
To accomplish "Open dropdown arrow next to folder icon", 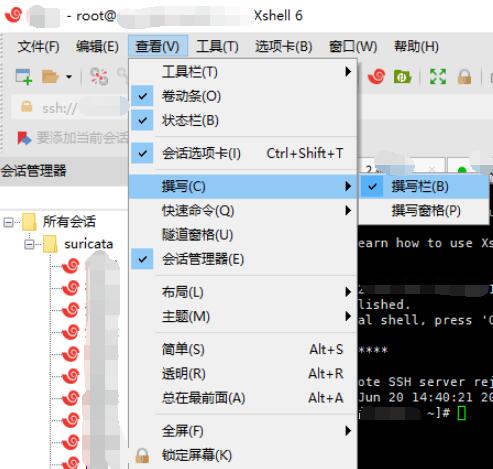I will click(69, 77).
